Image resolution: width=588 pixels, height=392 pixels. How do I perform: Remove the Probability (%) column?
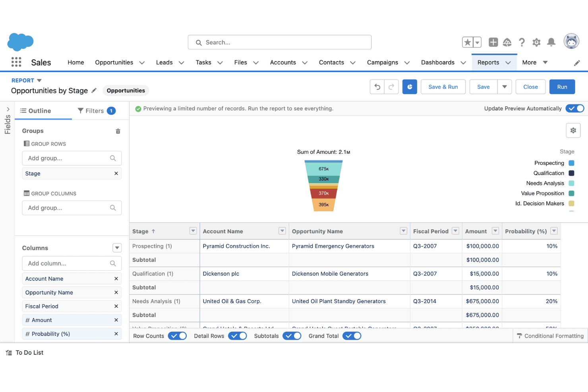116,334
